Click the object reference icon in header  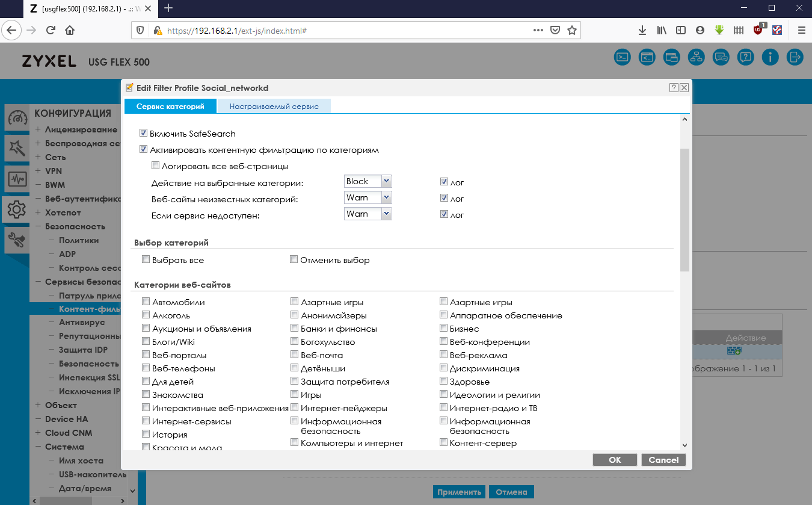[671, 57]
